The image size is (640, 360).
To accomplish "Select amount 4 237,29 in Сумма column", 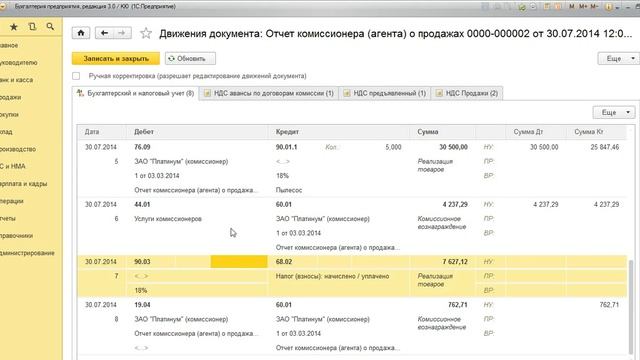I will (455, 204).
